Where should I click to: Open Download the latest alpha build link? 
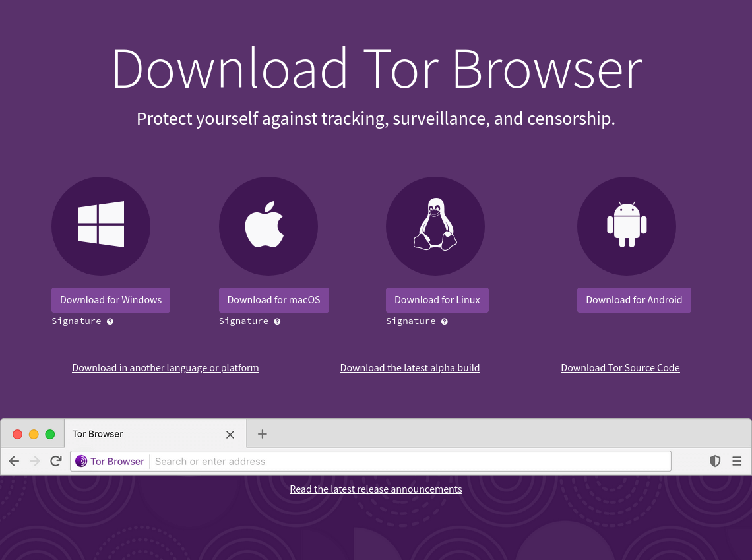[x=410, y=368]
